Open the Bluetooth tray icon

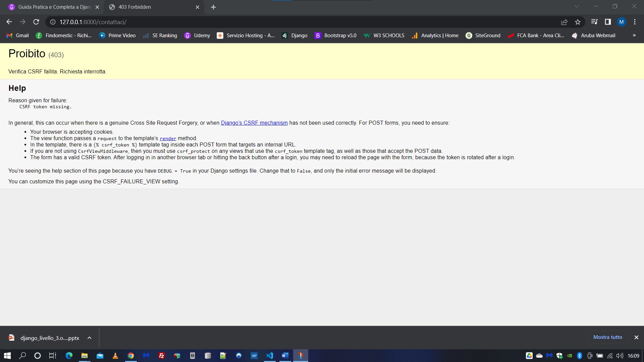click(x=580, y=356)
